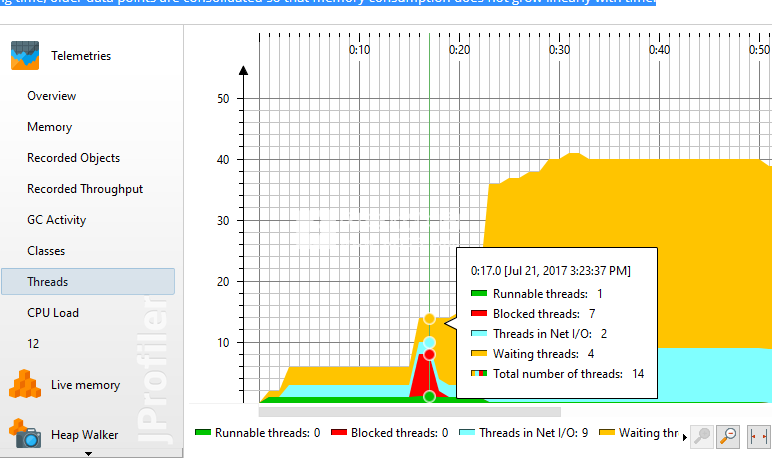Click 'Total number of threads: 14' tooltip row
The image size is (772, 458).
[569, 374]
